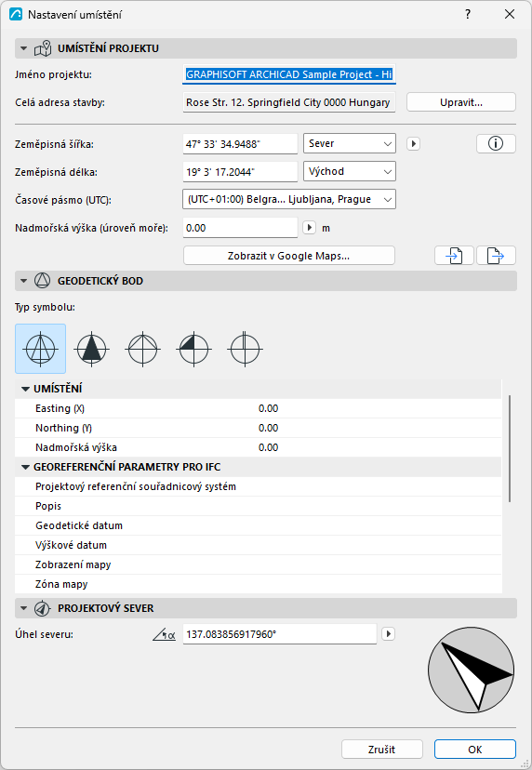Screen dimensions: 532x770
Task: Click the Northing 0.00 value cell
Action: pos(268,428)
